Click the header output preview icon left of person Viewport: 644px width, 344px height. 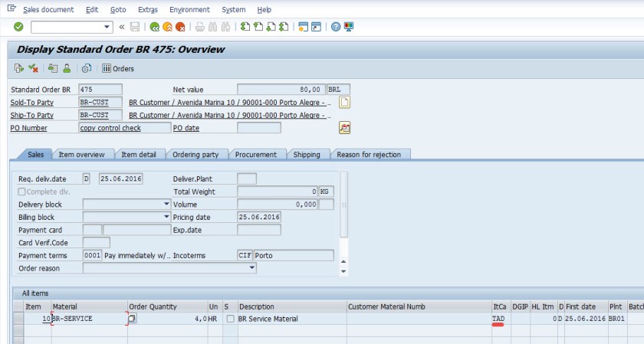[x=53, y=68]
